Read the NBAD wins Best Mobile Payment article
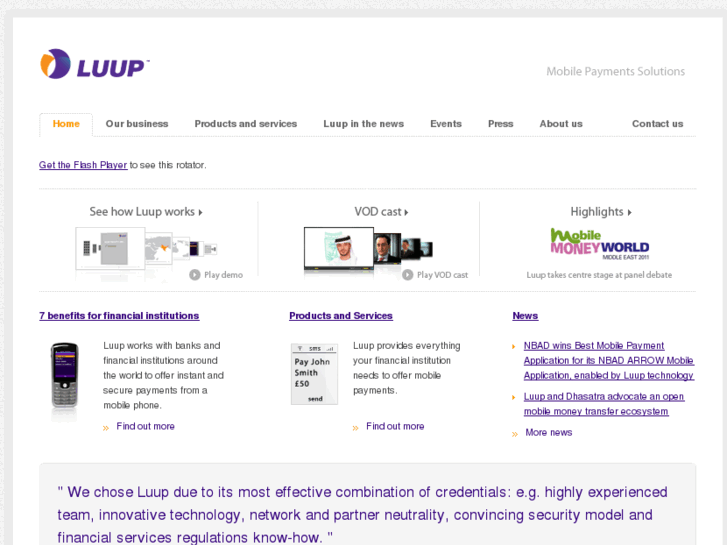The width and height of the screenshot is (727, 545). 609,360
